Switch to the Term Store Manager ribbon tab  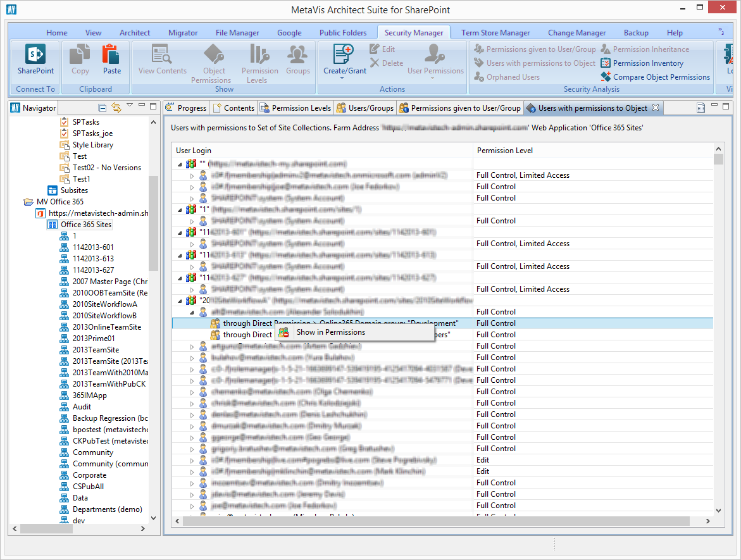(x=495, y=33)
